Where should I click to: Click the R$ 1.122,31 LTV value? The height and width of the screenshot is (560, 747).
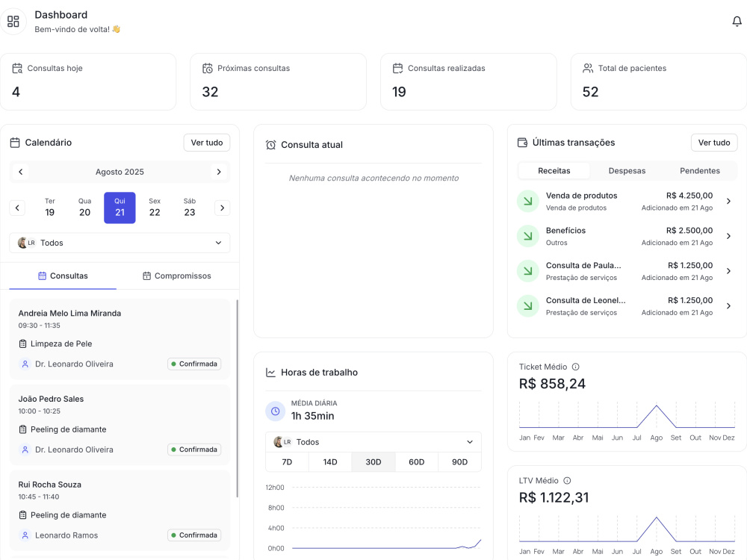[554, 497]
